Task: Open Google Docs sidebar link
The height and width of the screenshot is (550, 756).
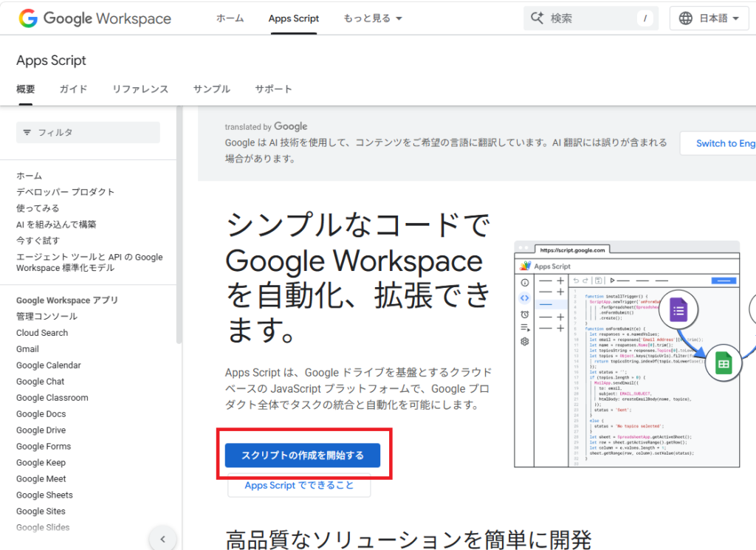Action: click(x=41, y=413)
